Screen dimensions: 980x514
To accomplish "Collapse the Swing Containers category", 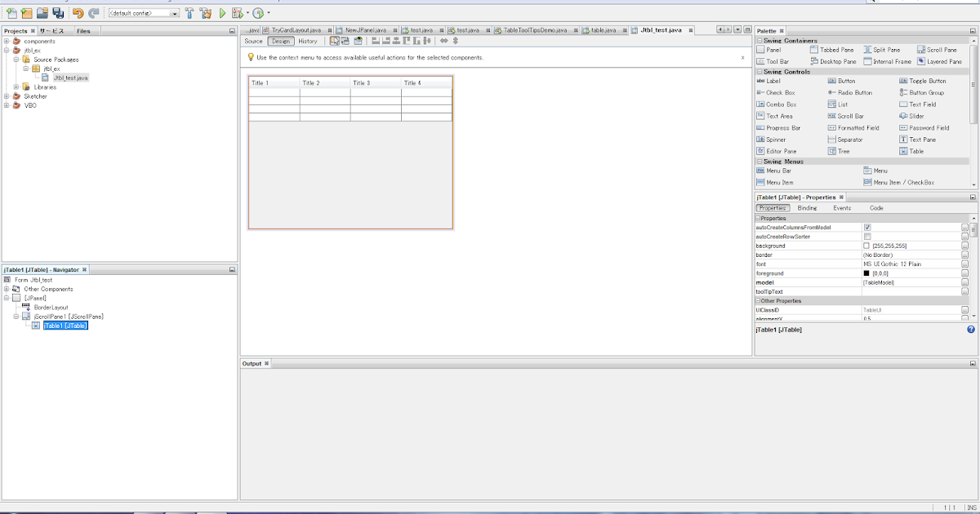I will pyautogui.click(x=759, y=41).
